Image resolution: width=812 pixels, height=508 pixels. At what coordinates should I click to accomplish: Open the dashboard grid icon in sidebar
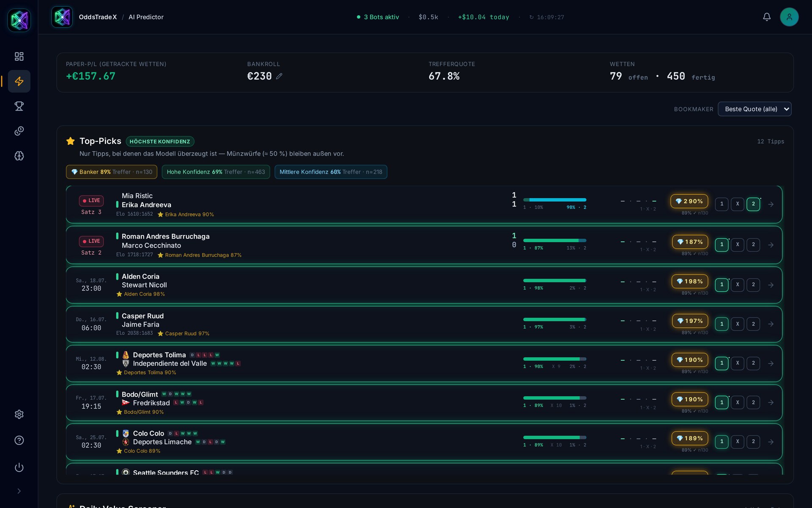coord(19,56)
